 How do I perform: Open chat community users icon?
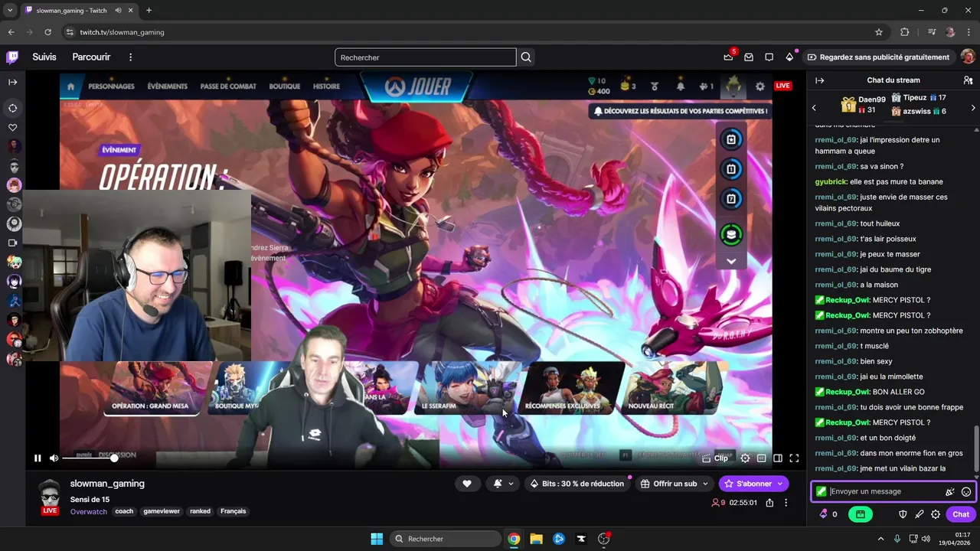coord(968,80)
